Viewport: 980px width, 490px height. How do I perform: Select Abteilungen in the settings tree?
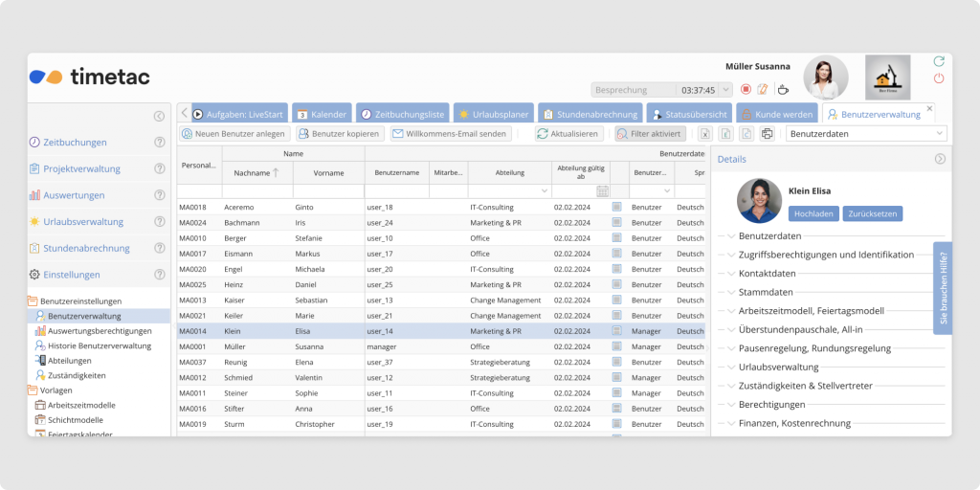69,361
